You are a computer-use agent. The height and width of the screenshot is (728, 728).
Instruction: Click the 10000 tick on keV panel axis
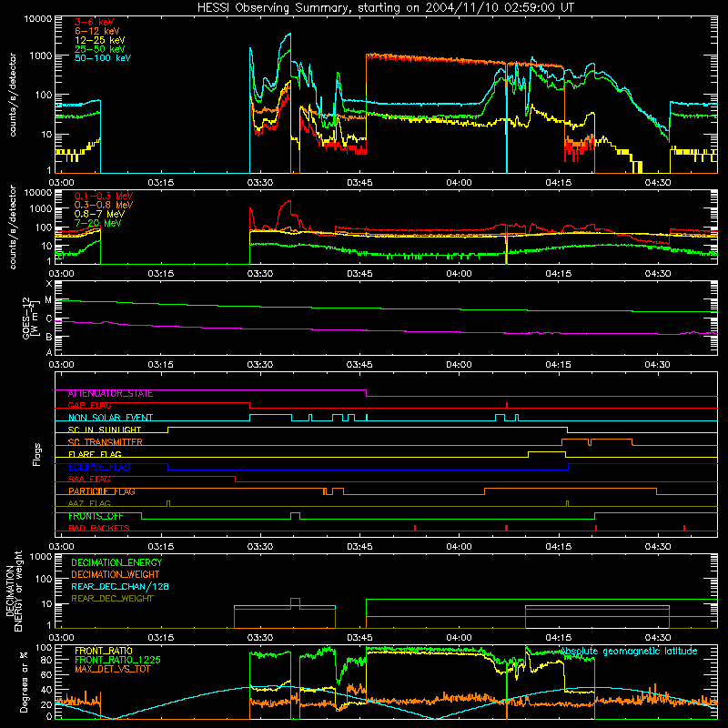[38, 19]
